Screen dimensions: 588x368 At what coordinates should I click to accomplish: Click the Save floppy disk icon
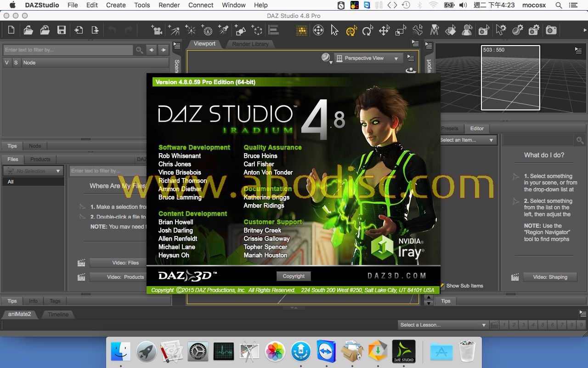pyautogui.click(x=61, y=30)
